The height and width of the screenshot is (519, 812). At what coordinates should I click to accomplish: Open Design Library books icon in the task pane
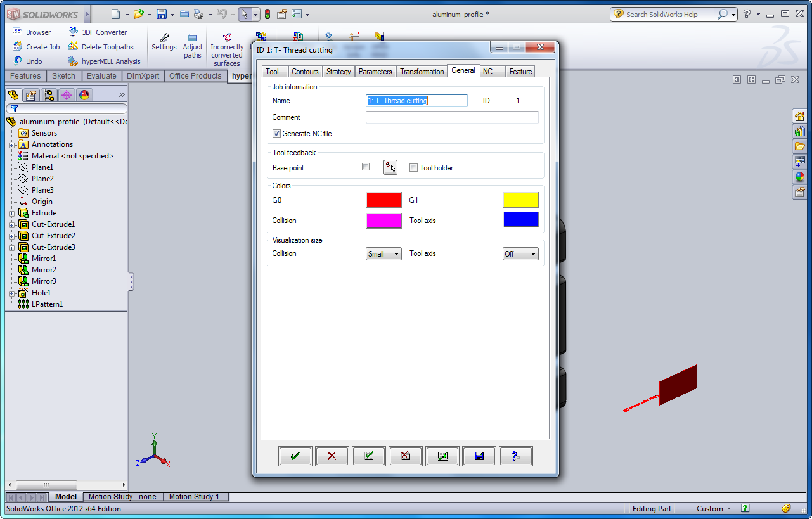coord(799,131)
